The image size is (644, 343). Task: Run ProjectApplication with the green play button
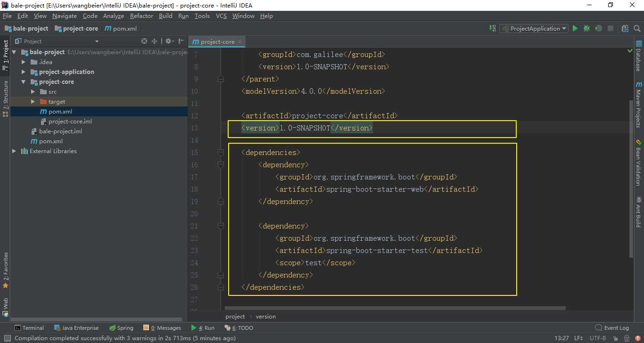click(x=575, y=28)
